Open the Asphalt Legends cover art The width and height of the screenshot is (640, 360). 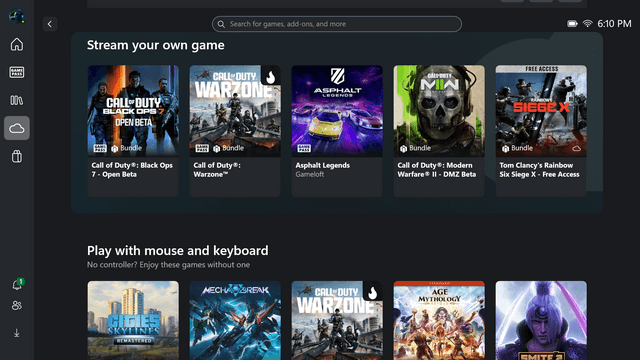pyautogui.click(x=337, y=111)
